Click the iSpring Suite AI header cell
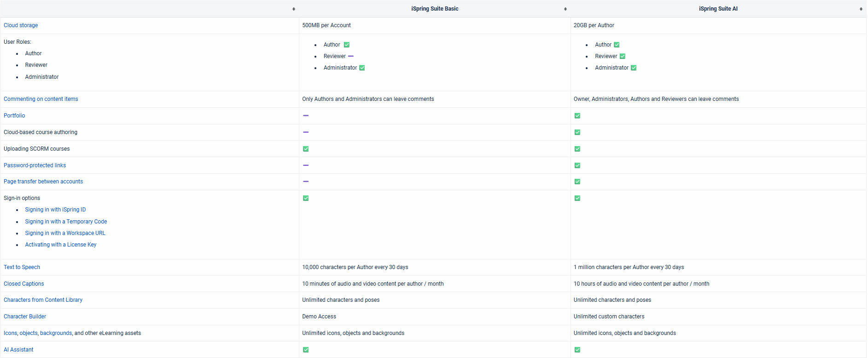This screenshot has height=358, width=868. [718, 9]
